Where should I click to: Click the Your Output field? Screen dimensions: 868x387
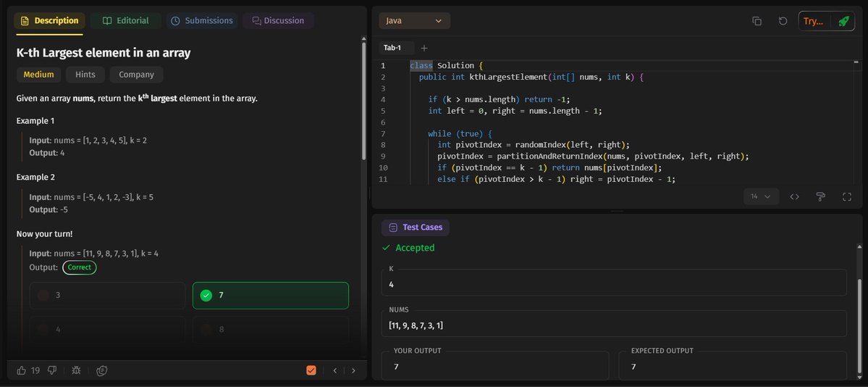click(x=495, y=365)
